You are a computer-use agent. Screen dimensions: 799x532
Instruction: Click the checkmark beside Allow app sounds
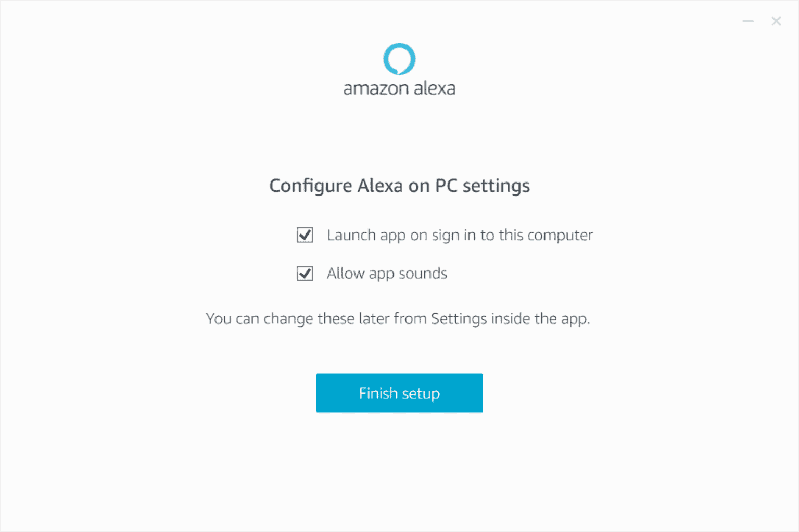[x=305, y=273]
